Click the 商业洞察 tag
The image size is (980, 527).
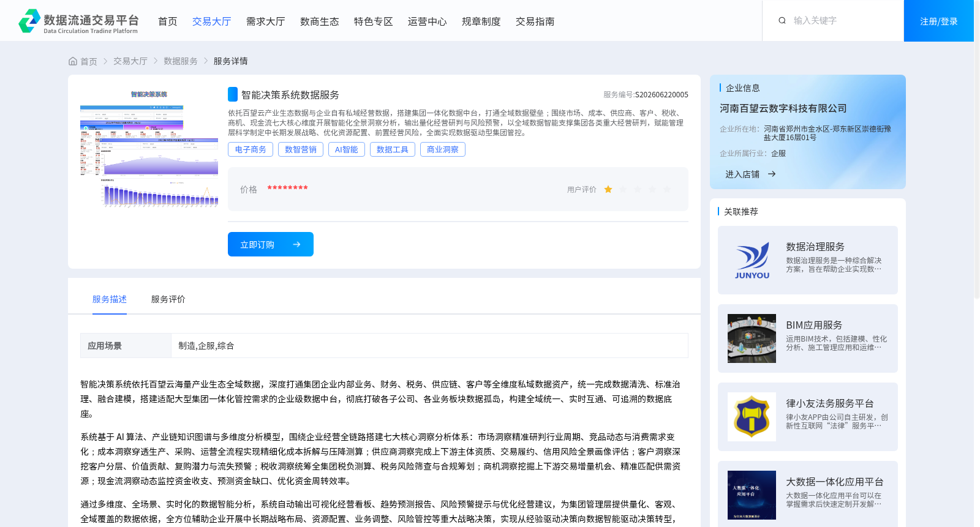click(443, 149)
